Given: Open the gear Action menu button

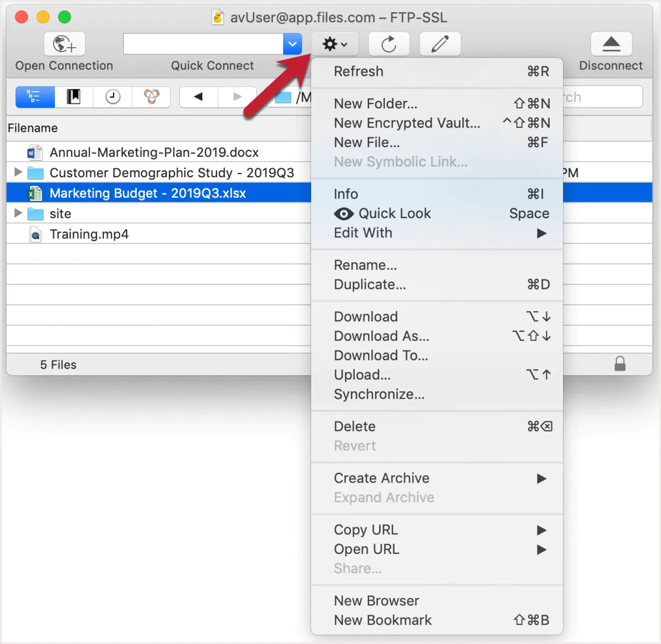Looking at the screenshot, I should (335, 44).
